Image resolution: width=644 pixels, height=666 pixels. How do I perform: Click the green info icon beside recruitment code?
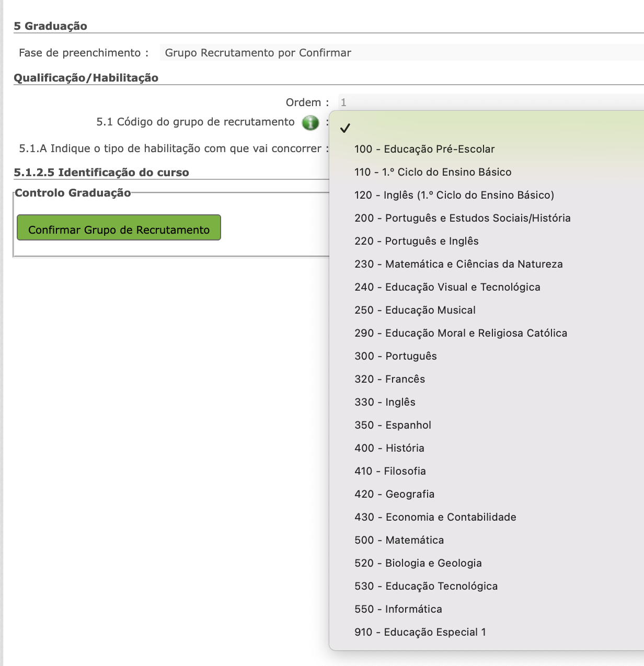coord(310,123)
